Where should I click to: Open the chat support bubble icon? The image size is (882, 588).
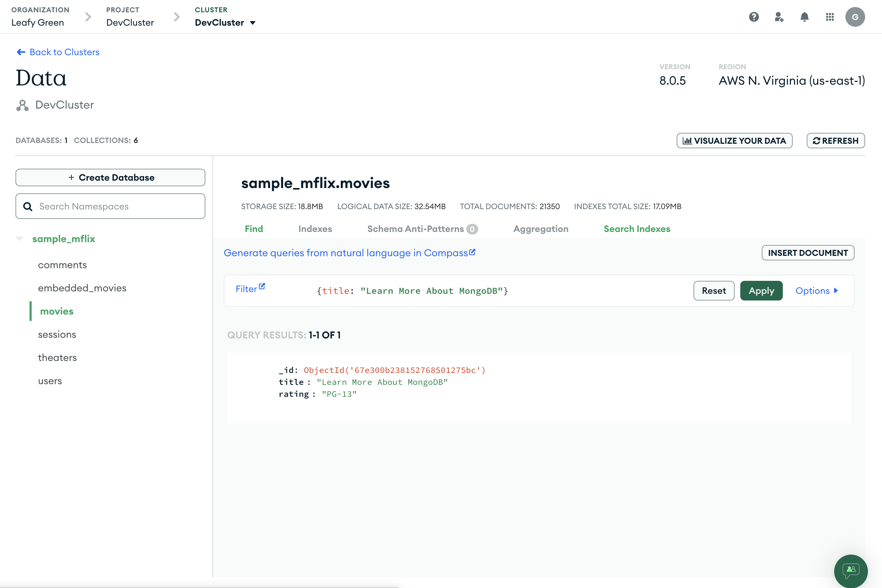[x=851, y=571]
